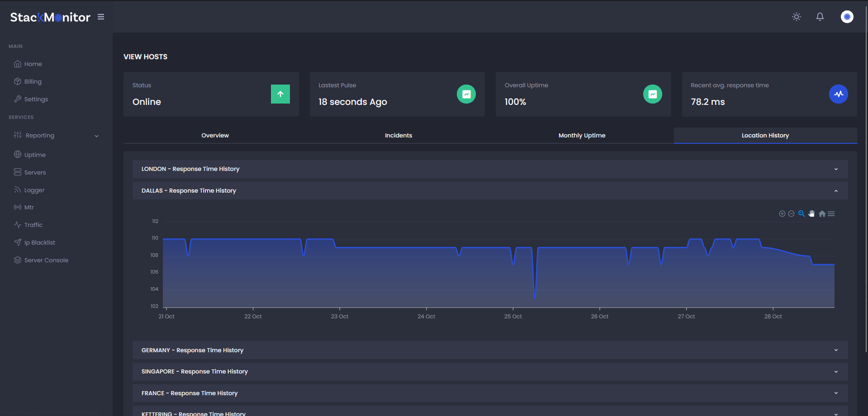Click the Uptime globe icon

tap(18, 154)
